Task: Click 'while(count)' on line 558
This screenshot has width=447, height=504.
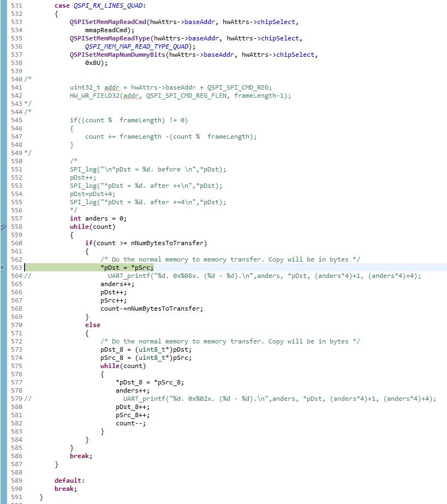Action: click(x=93, y=227)
